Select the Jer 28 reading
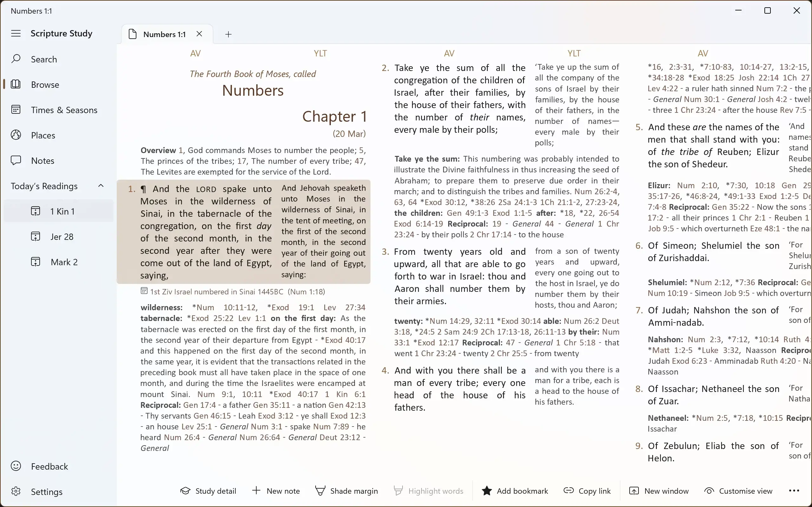The height and width of the screenshot is (507, 812). pos(62,236)
